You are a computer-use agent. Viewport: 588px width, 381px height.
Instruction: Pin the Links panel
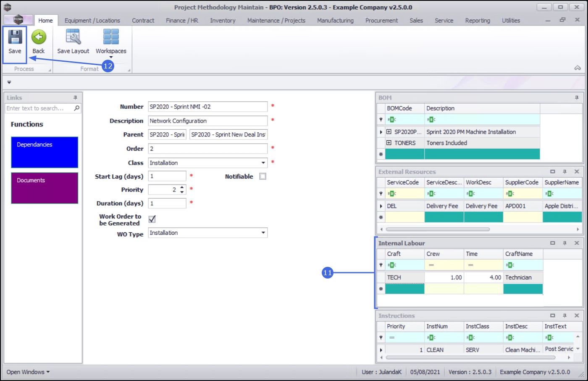(x=76, y=97)
